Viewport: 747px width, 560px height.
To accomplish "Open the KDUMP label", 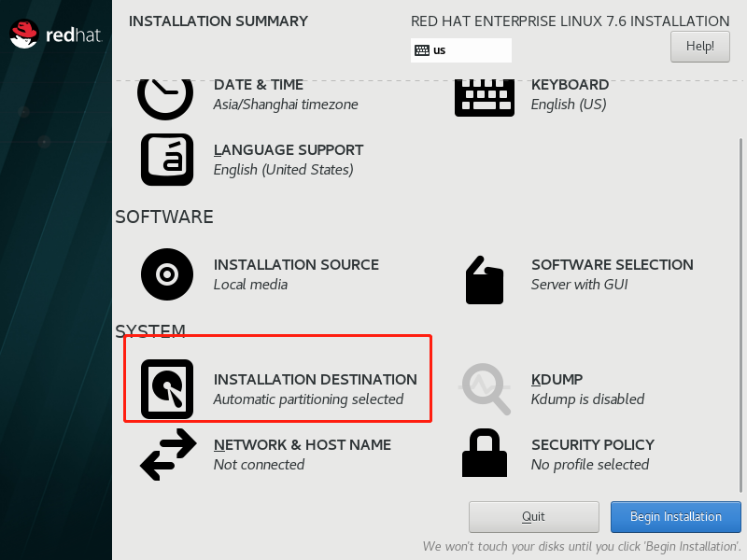I will click(557, 380).
